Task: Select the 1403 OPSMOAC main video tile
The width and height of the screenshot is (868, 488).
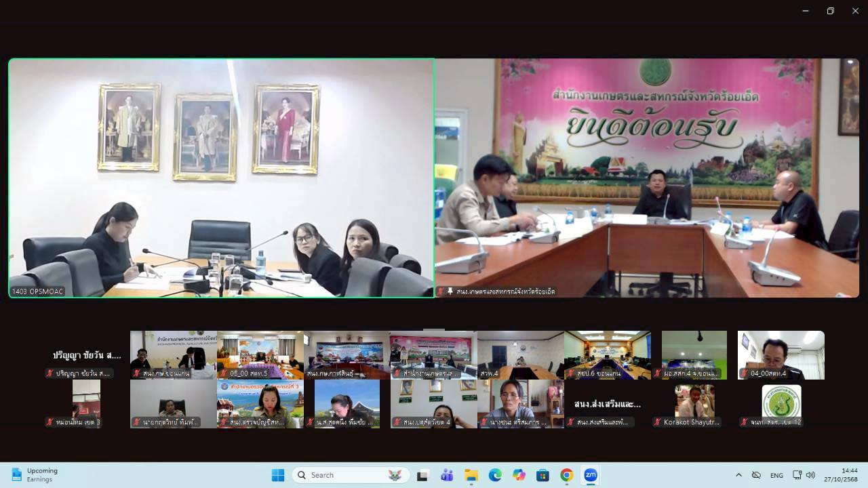Action: 222,178
